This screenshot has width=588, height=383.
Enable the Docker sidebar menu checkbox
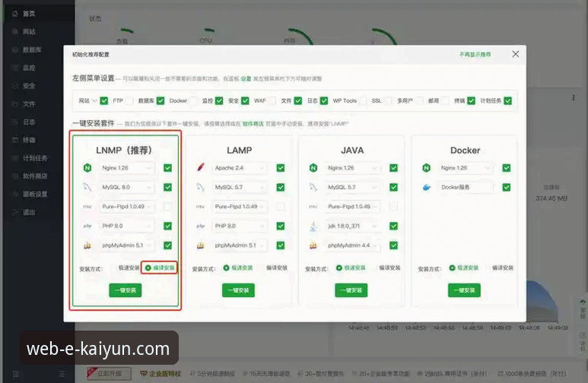tap(194, 101)
